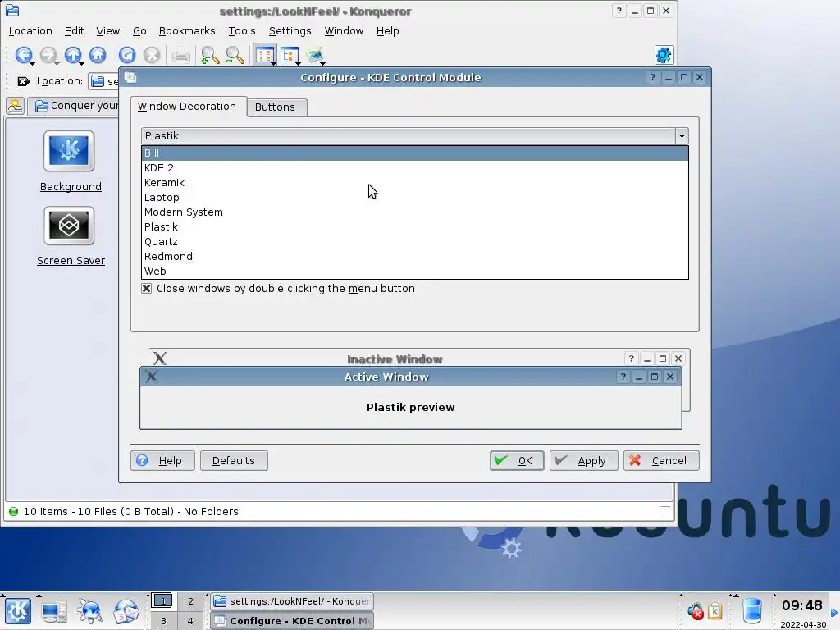Open the Settings menu in Konqueror

point(290,31)
